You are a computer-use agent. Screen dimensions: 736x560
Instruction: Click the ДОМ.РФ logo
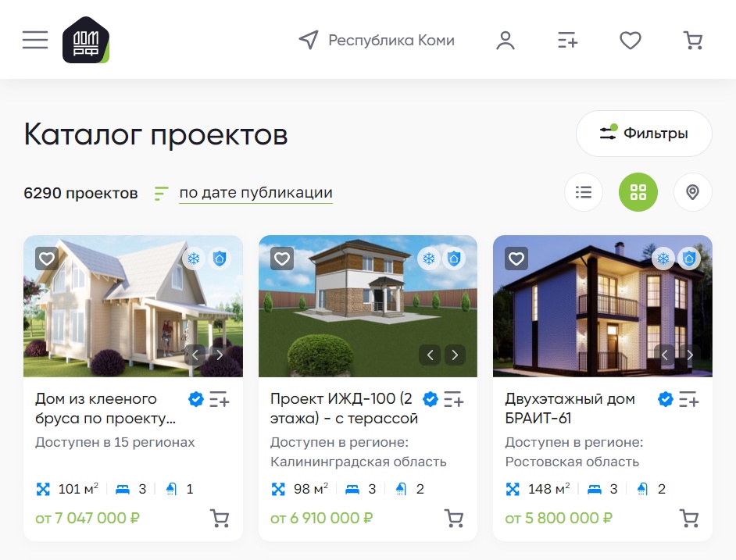pos(86,40)
